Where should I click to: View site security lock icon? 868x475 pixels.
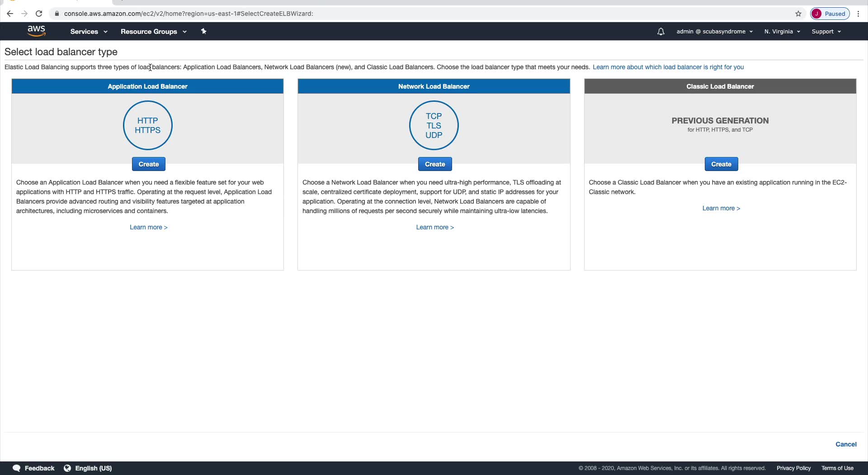[57, 14]
